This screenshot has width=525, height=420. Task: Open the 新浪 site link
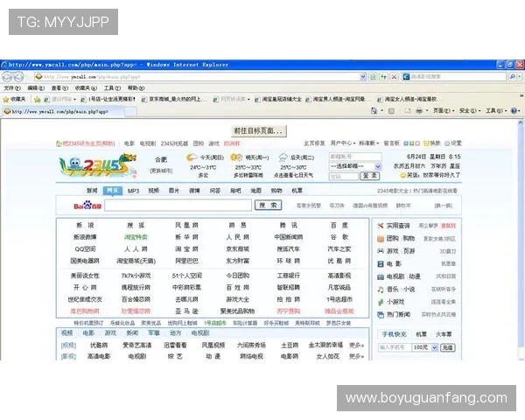click(x=85, y=225)
